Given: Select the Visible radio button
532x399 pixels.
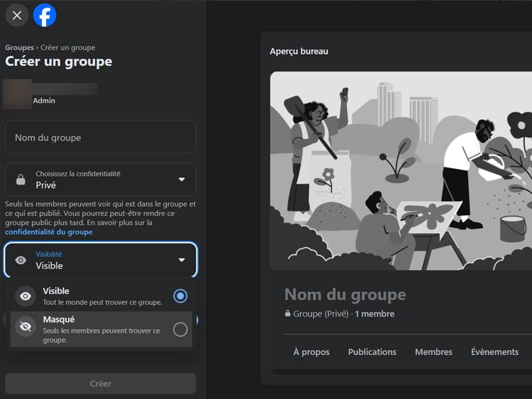Looking at the screenshot, I should (x=180, y=296).
